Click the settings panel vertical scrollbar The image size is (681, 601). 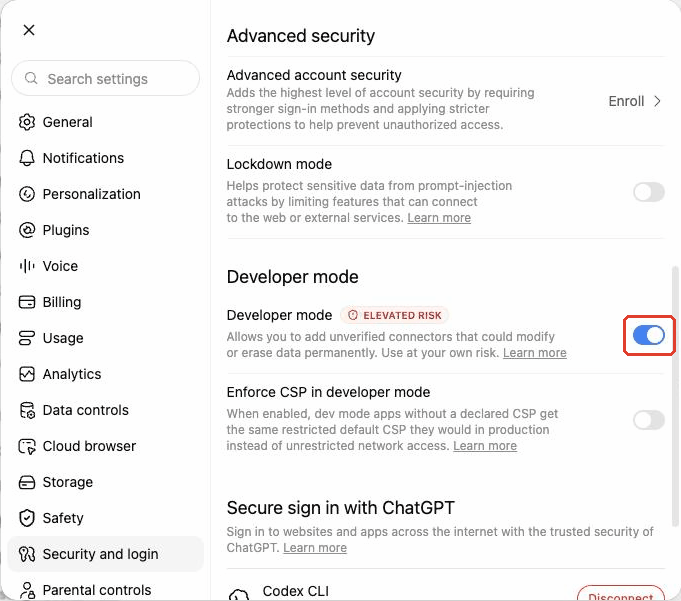pyautogui.click(x=675, y=395)
